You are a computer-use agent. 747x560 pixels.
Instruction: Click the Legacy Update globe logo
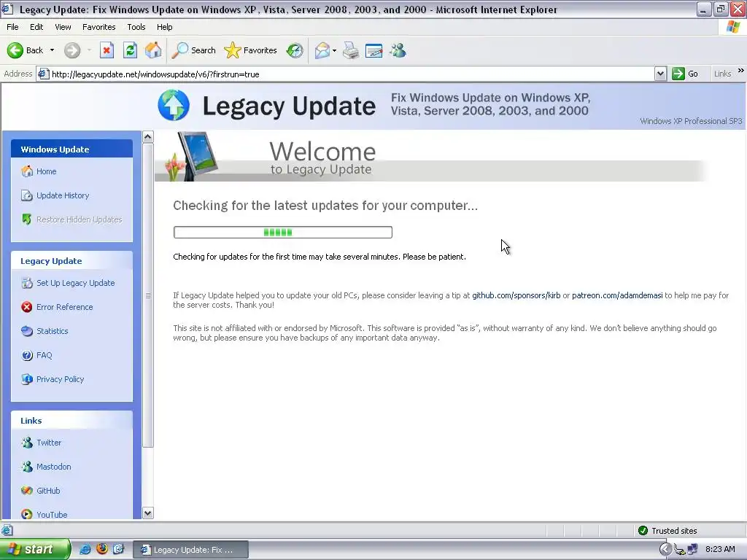click(x=174, y=105)
